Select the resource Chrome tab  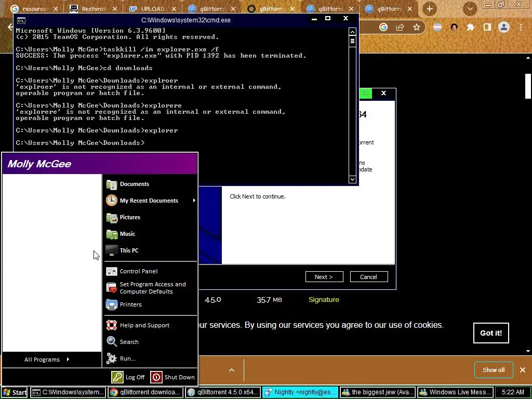point(34,9)
